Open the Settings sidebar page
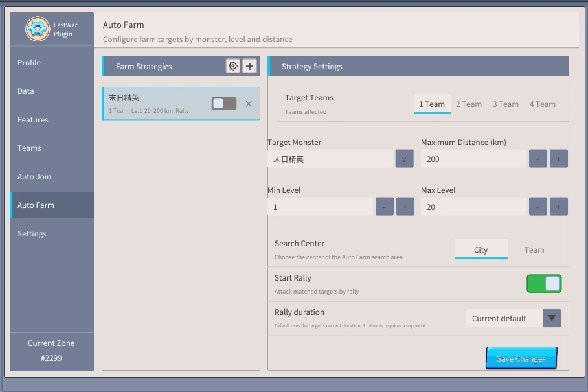 [52, 234]
